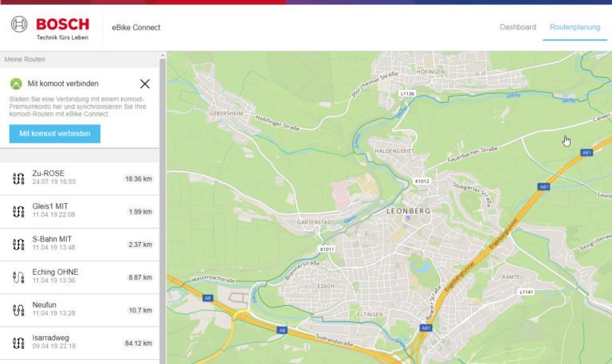Click the ELTINGEN map label
The image size is (612, 364).
pyautogui.click(x=370, y=314)
